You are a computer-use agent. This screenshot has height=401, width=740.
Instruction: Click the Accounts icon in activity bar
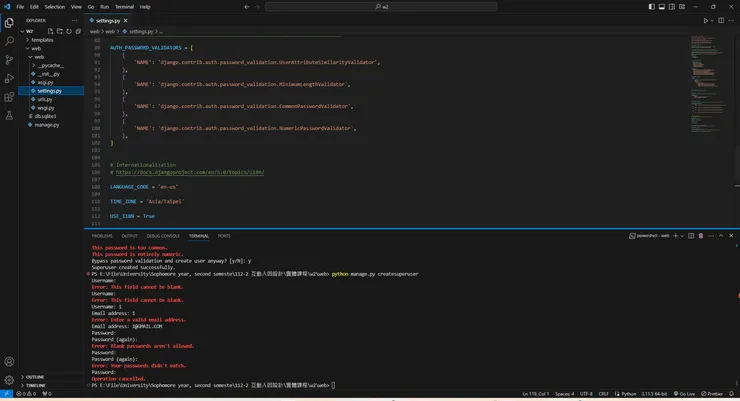click(10, 361)
